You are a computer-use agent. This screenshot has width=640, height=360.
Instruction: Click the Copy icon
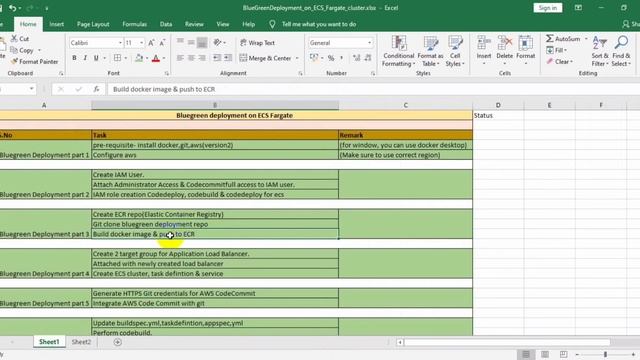(x=14, y=50)
